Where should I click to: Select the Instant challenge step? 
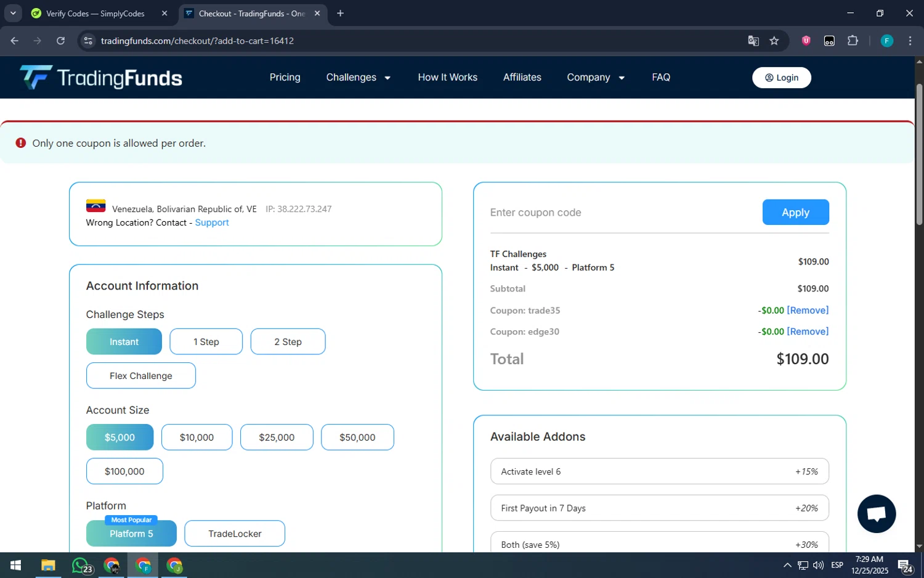(124, 341)
